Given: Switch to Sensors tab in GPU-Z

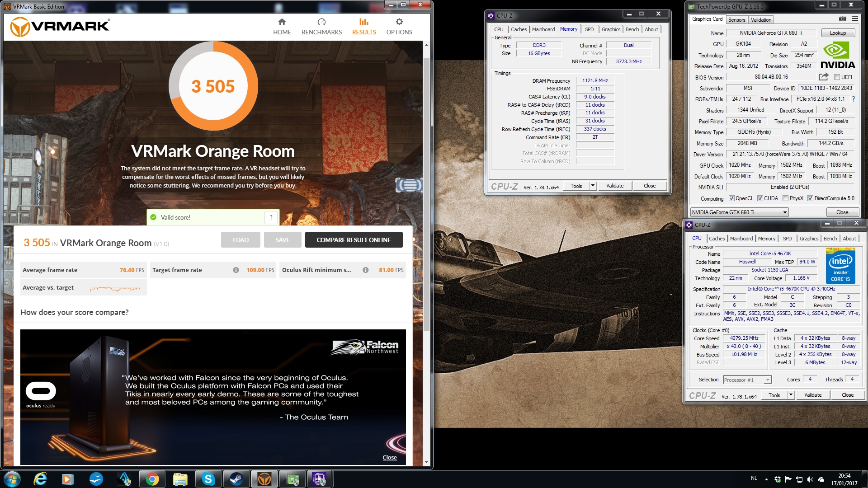Looking at the screenshot, I should [736, 20].
